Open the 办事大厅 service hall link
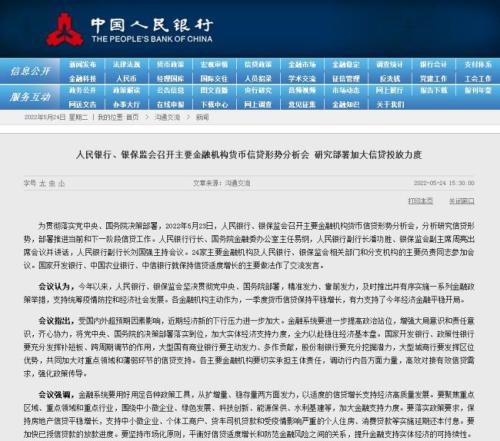This screenshot has height=441, width=500. point(126,105)
